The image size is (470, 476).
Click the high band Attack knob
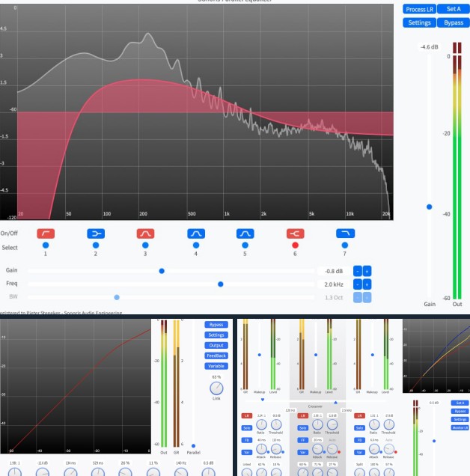click(374, 449)
